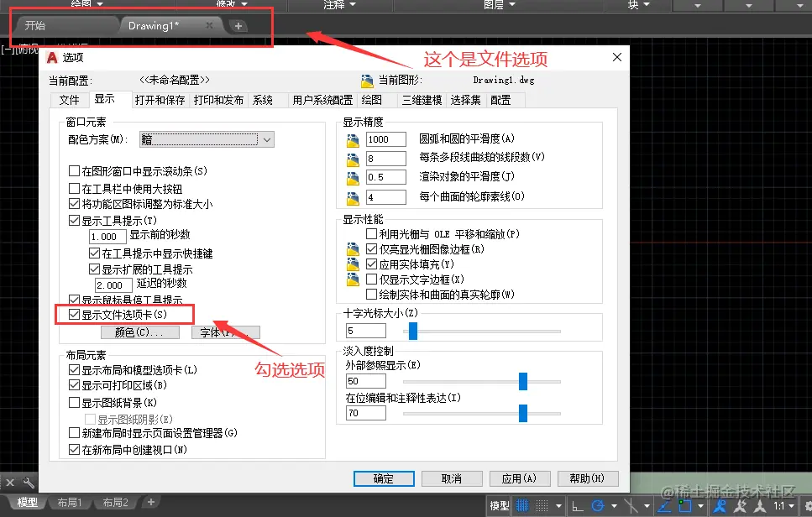The height and width of the screenshot is (517, 812).
Task: Open the 颜色(C)... settings button
Action: (140, 332)
